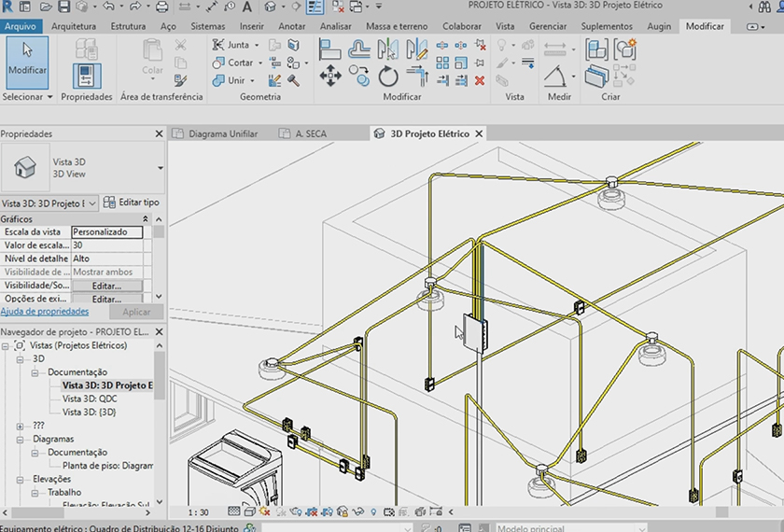The height and width of the screenshot is (532, 784).
Task: Collapse the Diagramas tree node
Action: (21, 439)
